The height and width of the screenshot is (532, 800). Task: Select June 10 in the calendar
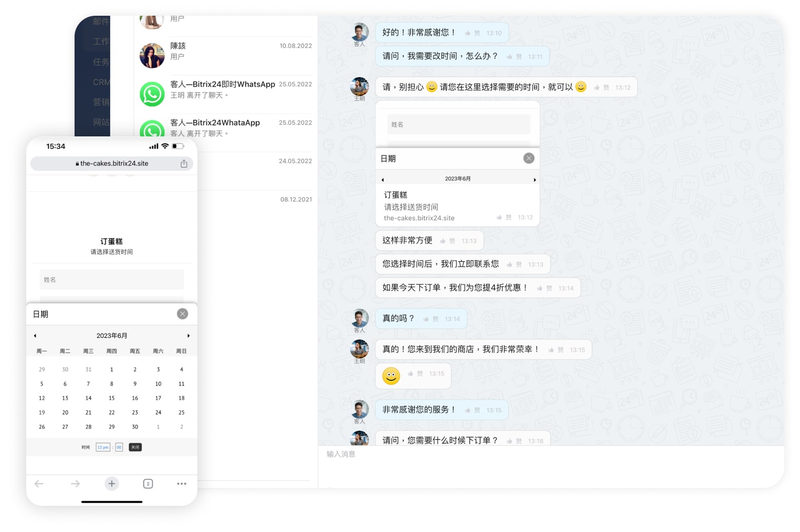(158, 384)
